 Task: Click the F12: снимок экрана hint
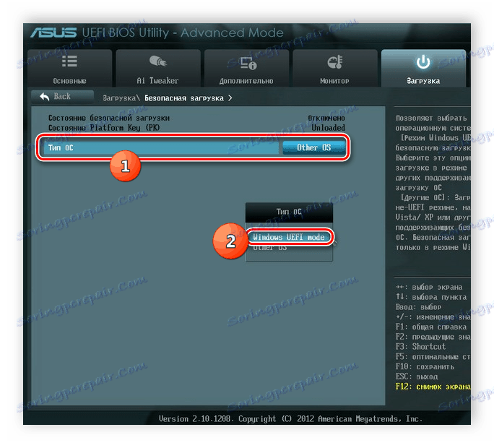[x=433, y=387]
